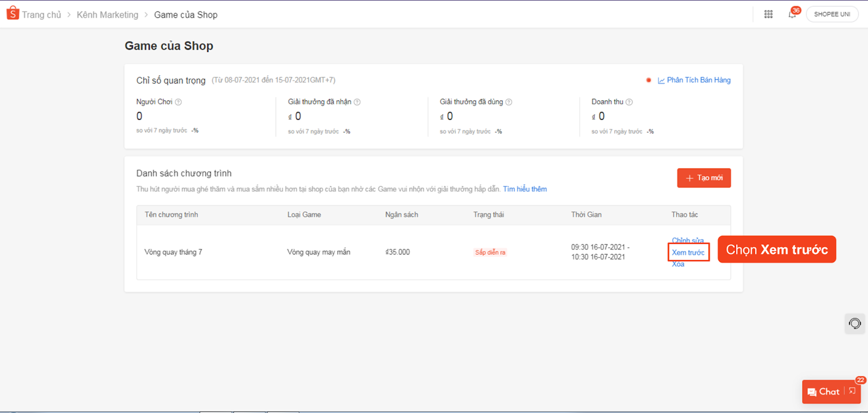Select Xem trước for Vòng quay tháng 7
Image resolution: width=868 pixels, height=413 pixels.
(688, 253)
